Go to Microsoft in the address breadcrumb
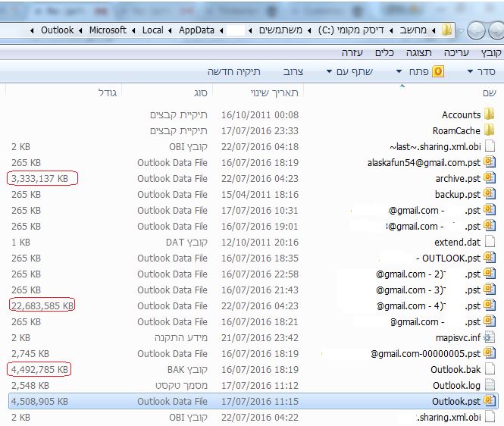 [108, 30]
